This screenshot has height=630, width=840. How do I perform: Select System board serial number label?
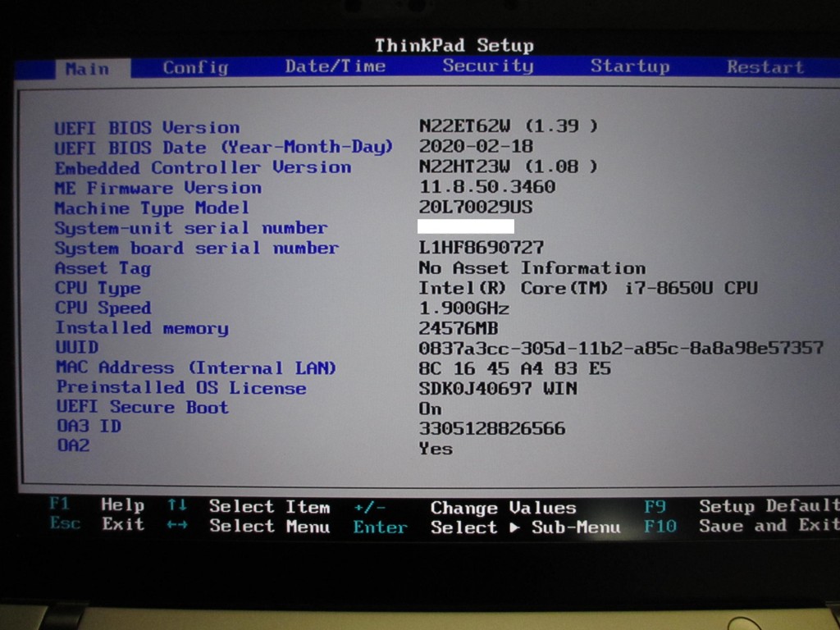pos(197,248)
